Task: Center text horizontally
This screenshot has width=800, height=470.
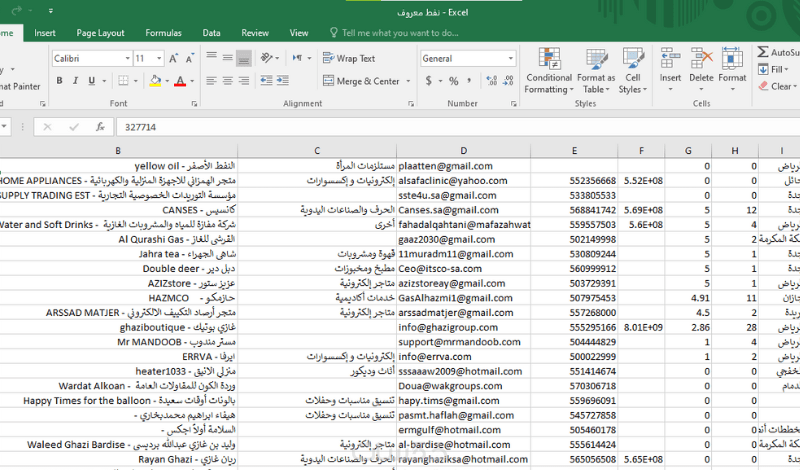Action: [228, 81]
